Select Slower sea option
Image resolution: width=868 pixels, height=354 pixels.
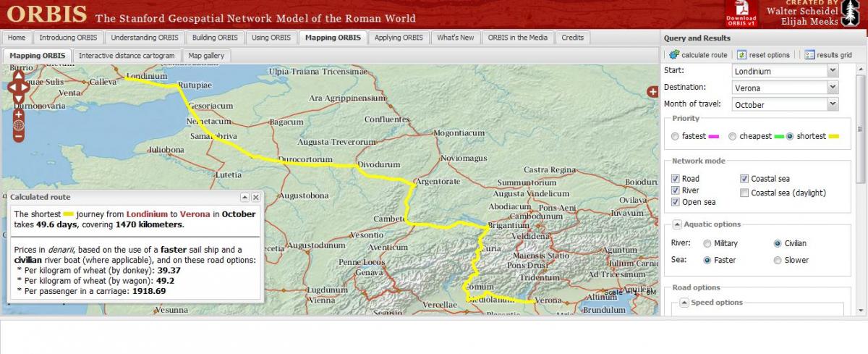pyautogui.click(x=778, y=260)
